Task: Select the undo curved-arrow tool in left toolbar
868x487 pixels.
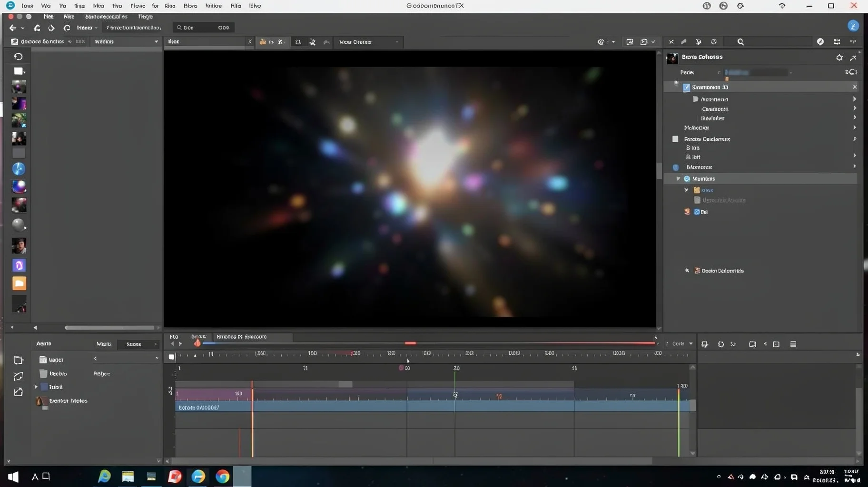Action: pos(19,56)
